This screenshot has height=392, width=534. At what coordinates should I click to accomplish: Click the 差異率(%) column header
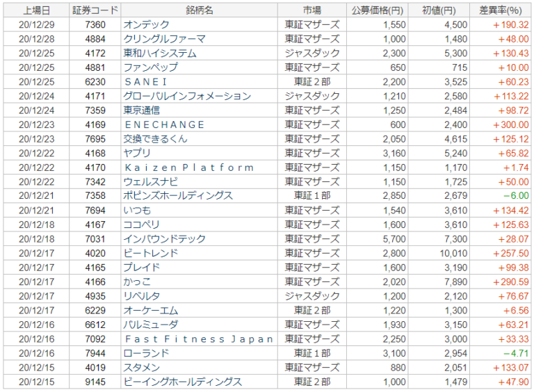(x=501, y=10)
